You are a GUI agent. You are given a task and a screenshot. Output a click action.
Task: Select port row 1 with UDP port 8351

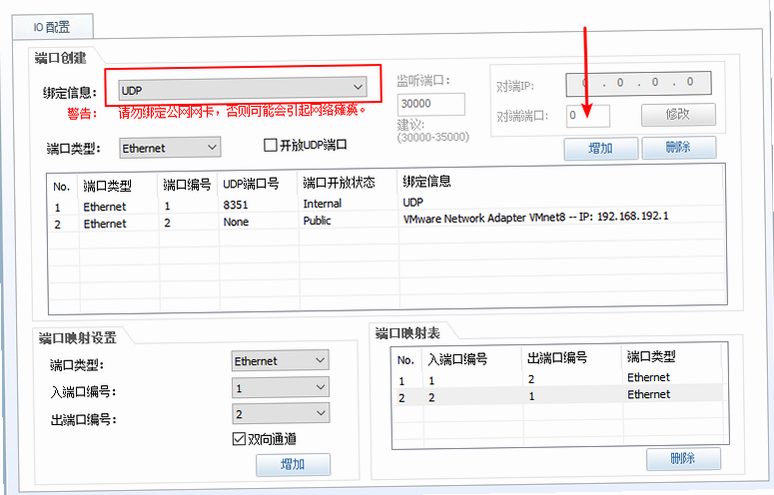pos(386,205)
